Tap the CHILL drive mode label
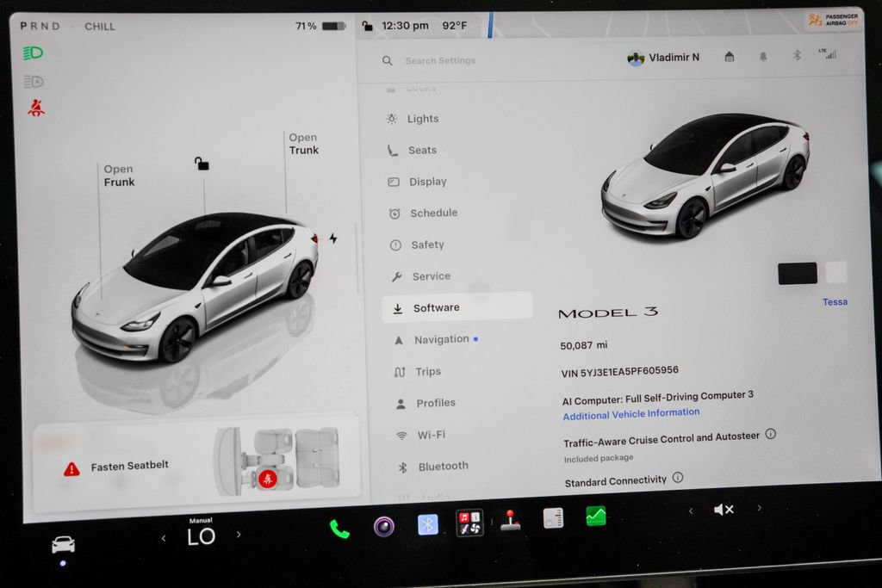Image resolution: width=882 pixels, height=588 pixels. click(100, 27)
